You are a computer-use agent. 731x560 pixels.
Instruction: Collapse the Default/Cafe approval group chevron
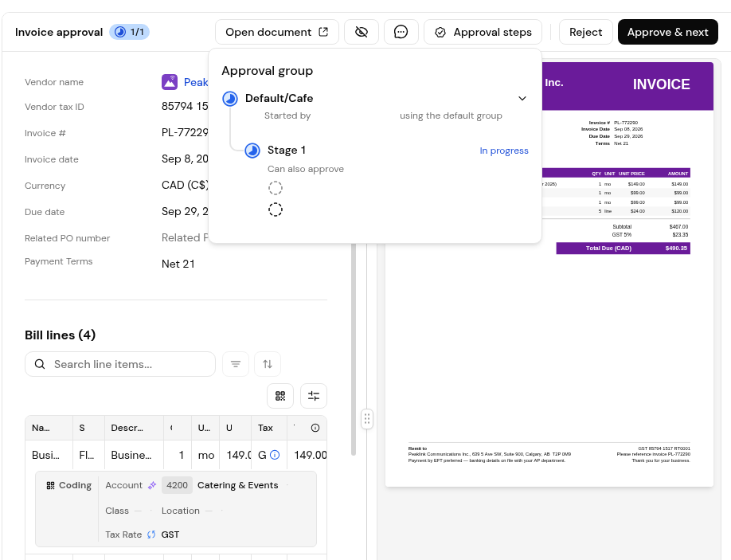tap(522, 99)
